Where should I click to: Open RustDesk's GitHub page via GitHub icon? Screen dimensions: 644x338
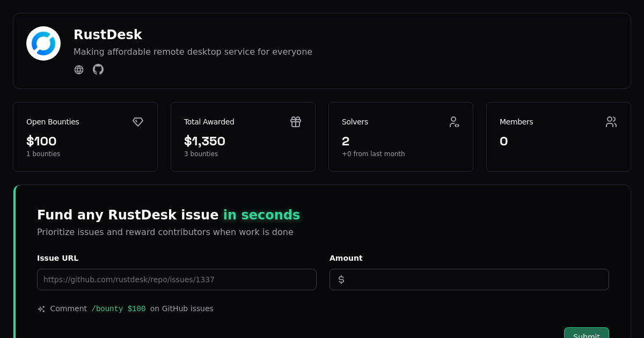98,69
